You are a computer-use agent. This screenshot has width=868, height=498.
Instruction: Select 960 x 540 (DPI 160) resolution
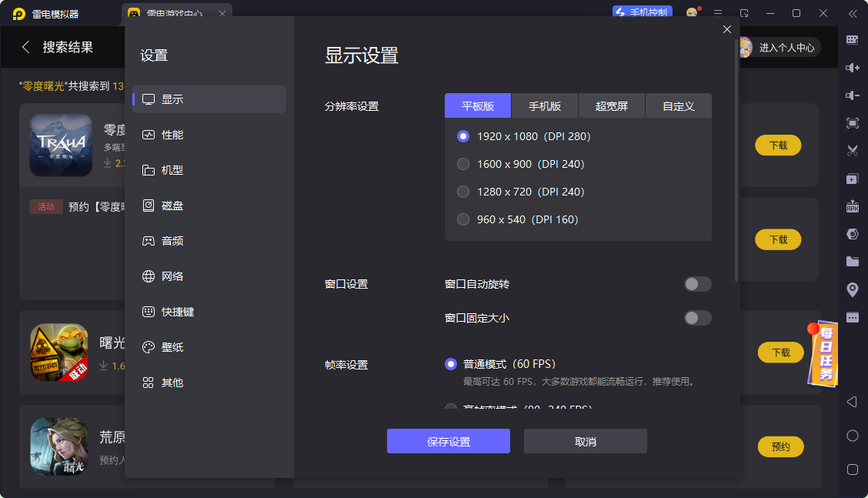[x=518, y=219]
